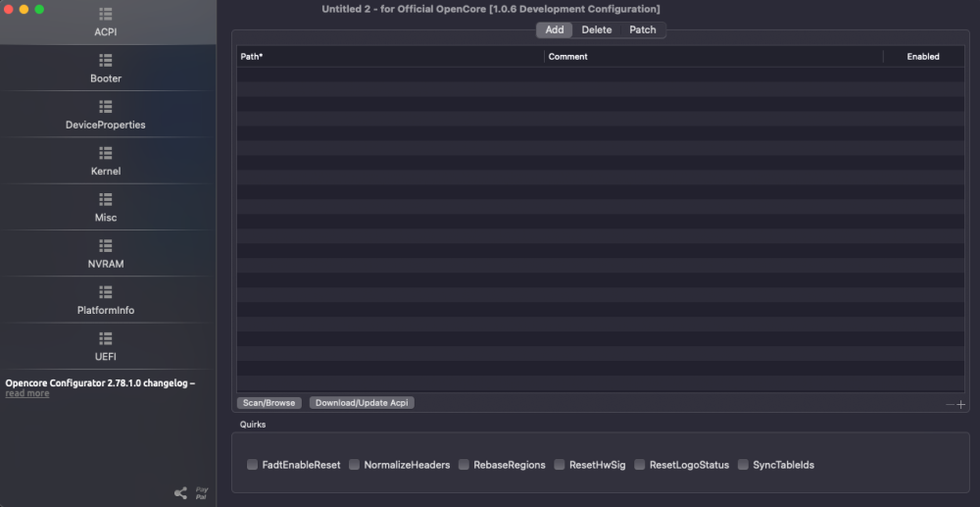Click the Enabled column header
980x507 pixels.
(923, 56)
